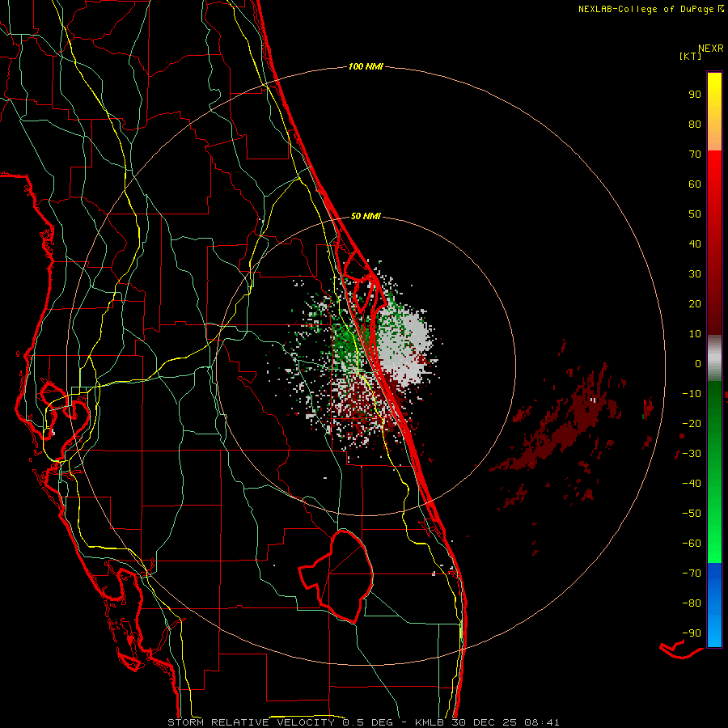Click the -20 scale label
This screenshot has width=728, height=728.
pyautogui.click(x=692, y=424)
